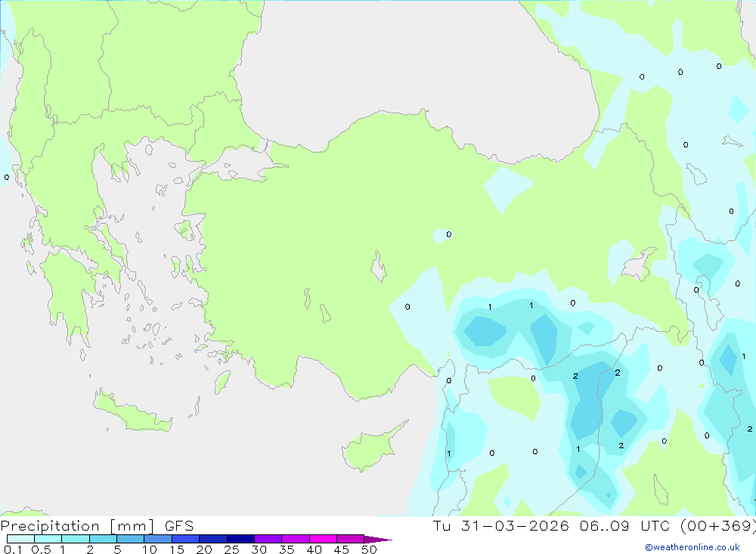Select the 30–35 mm purple legend swatch
Screen dimensions: 756x554
[x=268, y=539]
